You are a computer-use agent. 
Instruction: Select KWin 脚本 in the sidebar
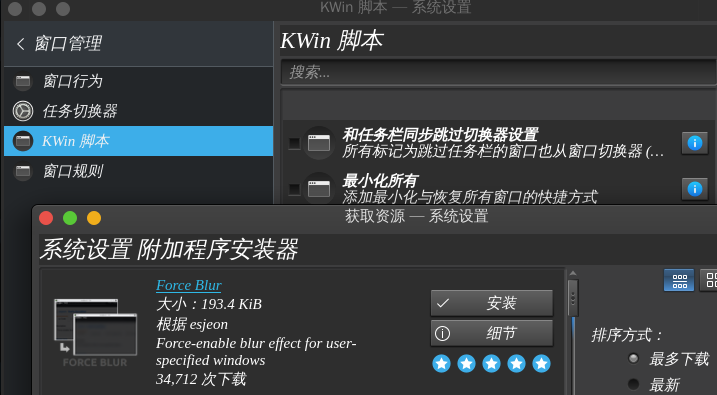[x=139, y=141]
